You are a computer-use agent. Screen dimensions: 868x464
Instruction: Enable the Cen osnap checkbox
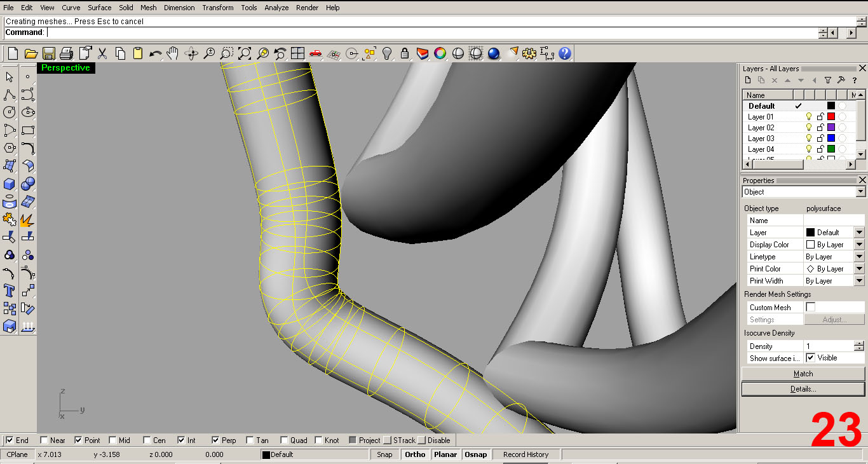(147, 440)
